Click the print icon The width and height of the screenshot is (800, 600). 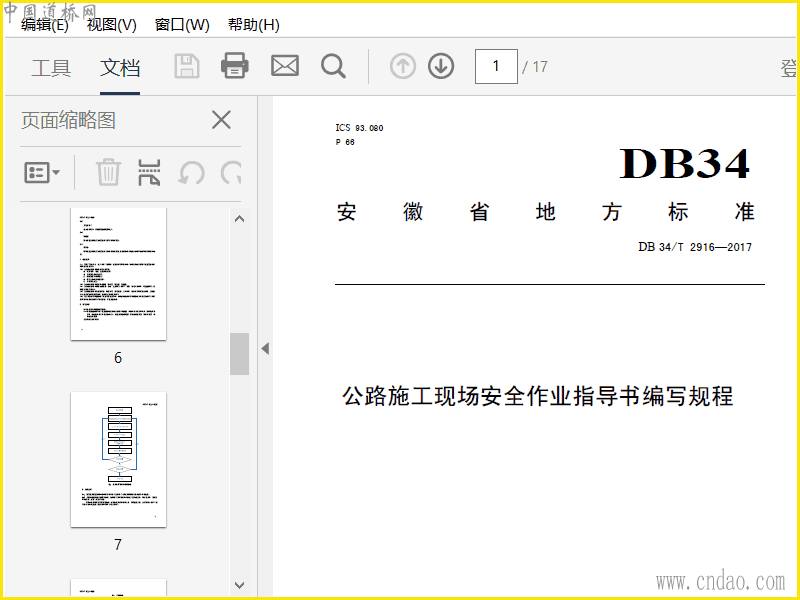tap(235, 66)
